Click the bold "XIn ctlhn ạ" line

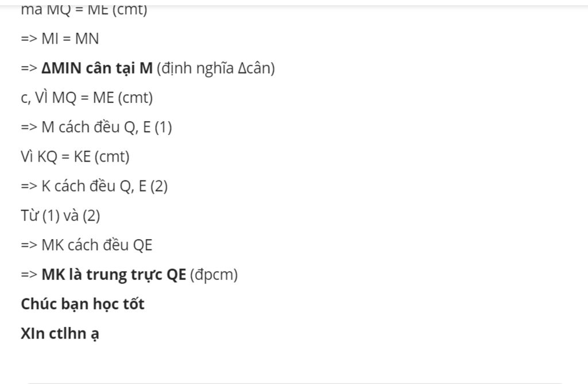[60, 334]
